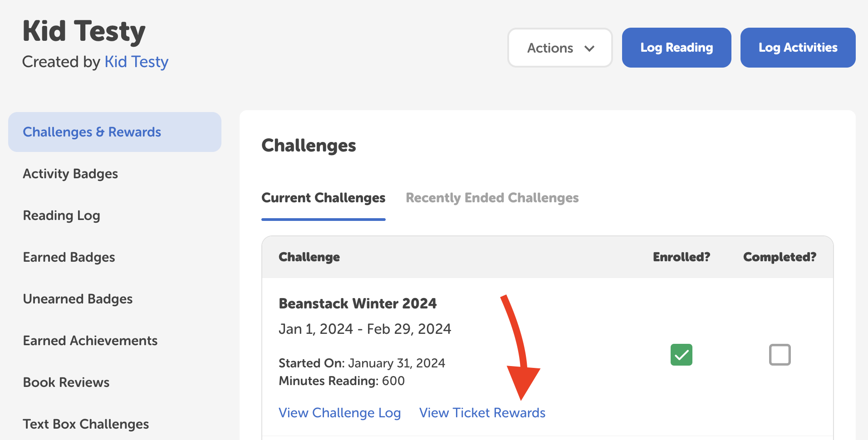Toggle the Enrolled checkbox for Beanstack Winter 2024

[x=681, y=355]
